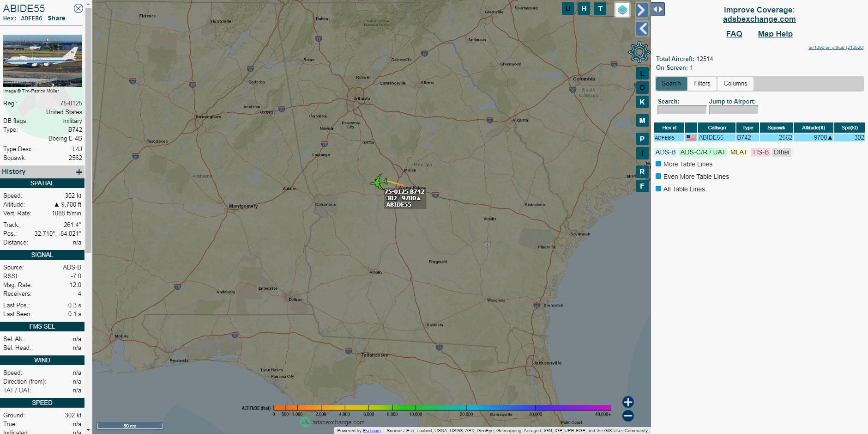Click the F map toggle button
868x434 pixels.
(642, 186)
